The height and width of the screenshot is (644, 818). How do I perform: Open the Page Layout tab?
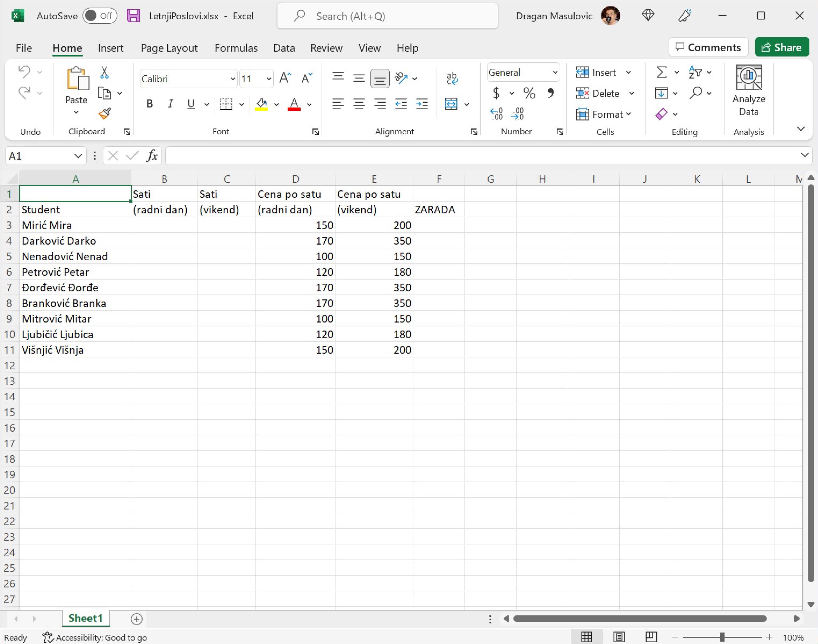169,48
